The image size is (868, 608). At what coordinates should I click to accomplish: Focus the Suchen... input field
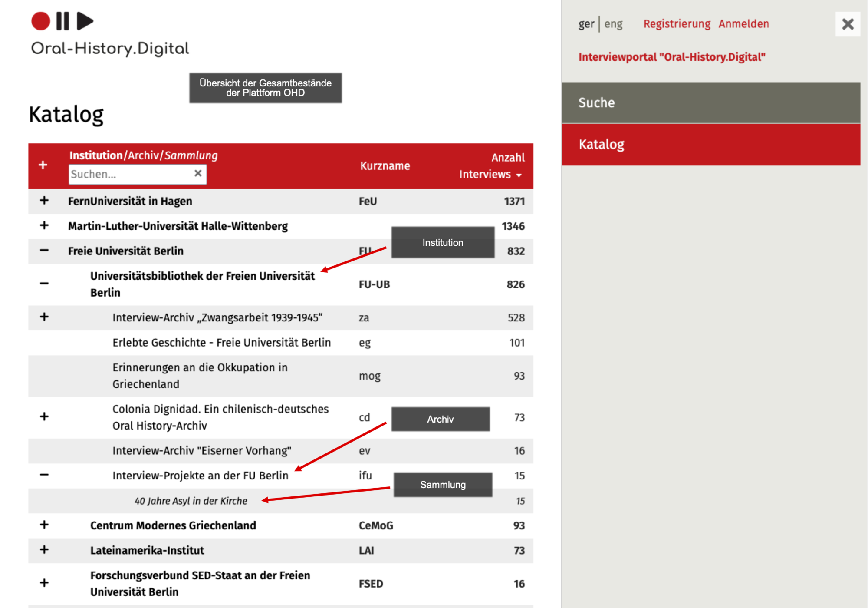pyautogui.click(x=130, y=174)
